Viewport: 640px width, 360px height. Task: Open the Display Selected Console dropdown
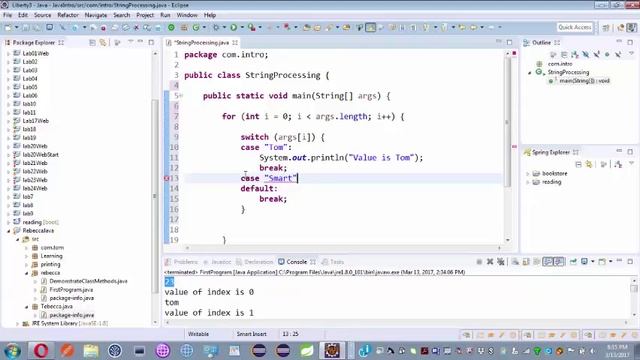click(593, 262)
